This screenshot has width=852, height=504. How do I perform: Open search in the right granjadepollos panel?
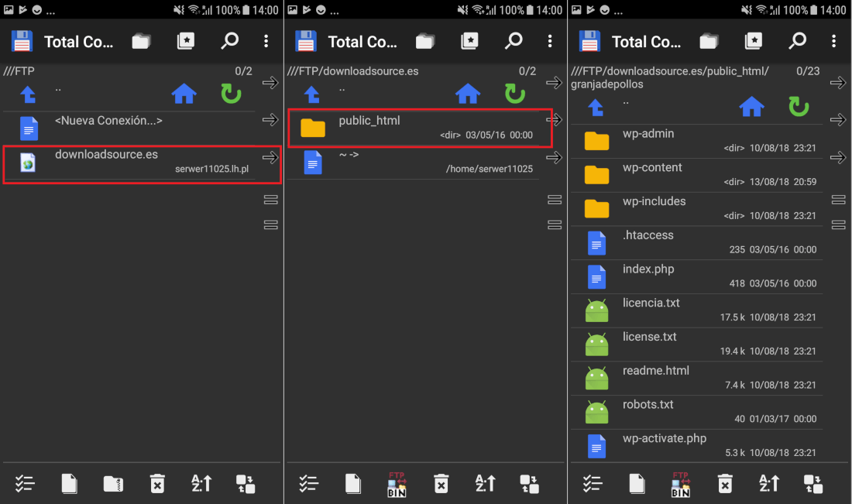[x=797, y=41]
